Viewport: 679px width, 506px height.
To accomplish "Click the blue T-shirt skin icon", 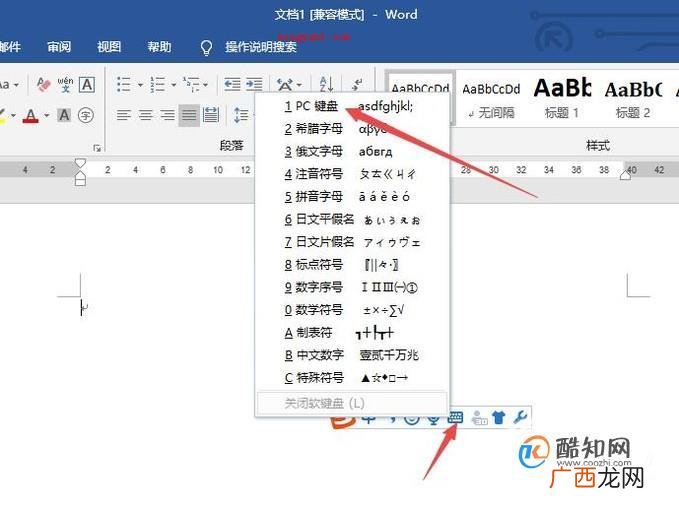I will pyautogui.click(x=499, y=418).
